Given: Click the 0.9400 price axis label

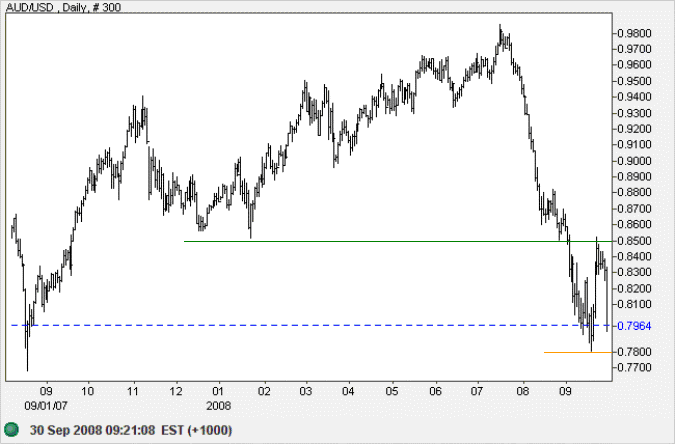Looking at the screenshot, I should (634, 97).
